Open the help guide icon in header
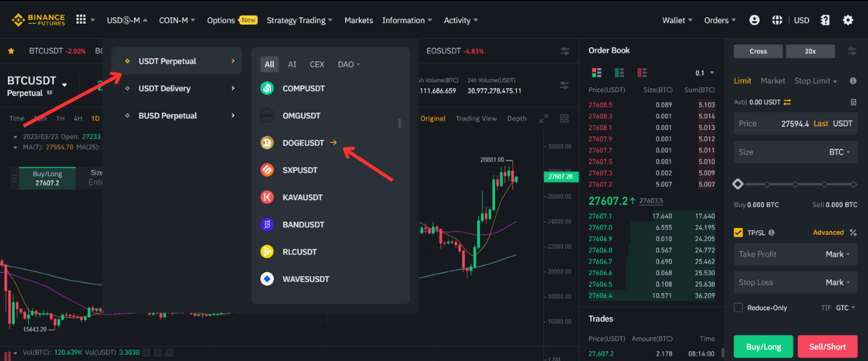This screenshot has width=868, height=361. click(825, 20)
